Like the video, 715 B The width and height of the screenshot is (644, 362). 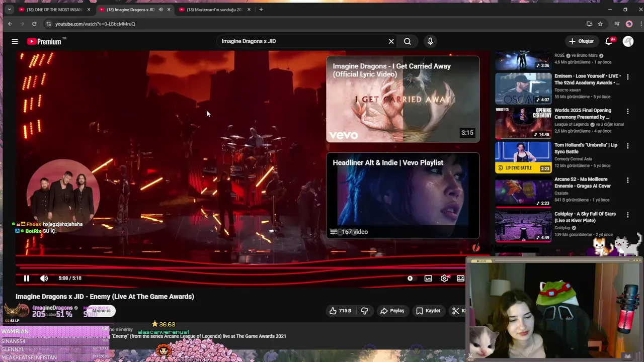click(341, 311)
